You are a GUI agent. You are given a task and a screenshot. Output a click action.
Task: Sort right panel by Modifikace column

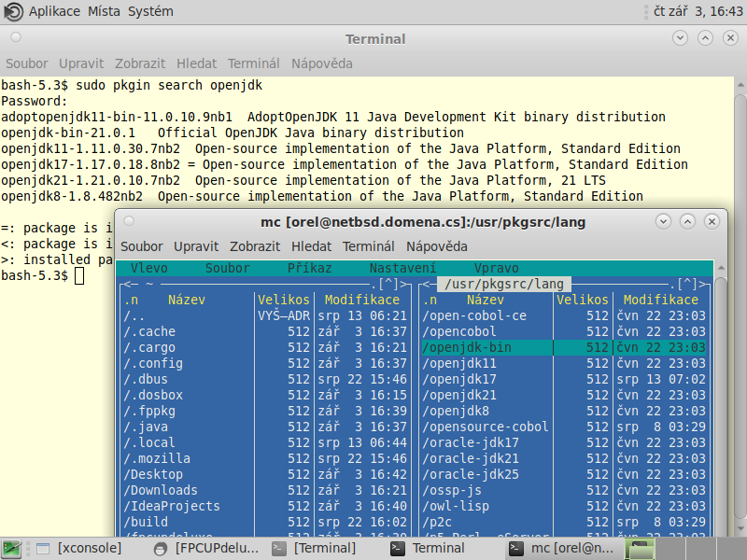click(x=661, y=300)
